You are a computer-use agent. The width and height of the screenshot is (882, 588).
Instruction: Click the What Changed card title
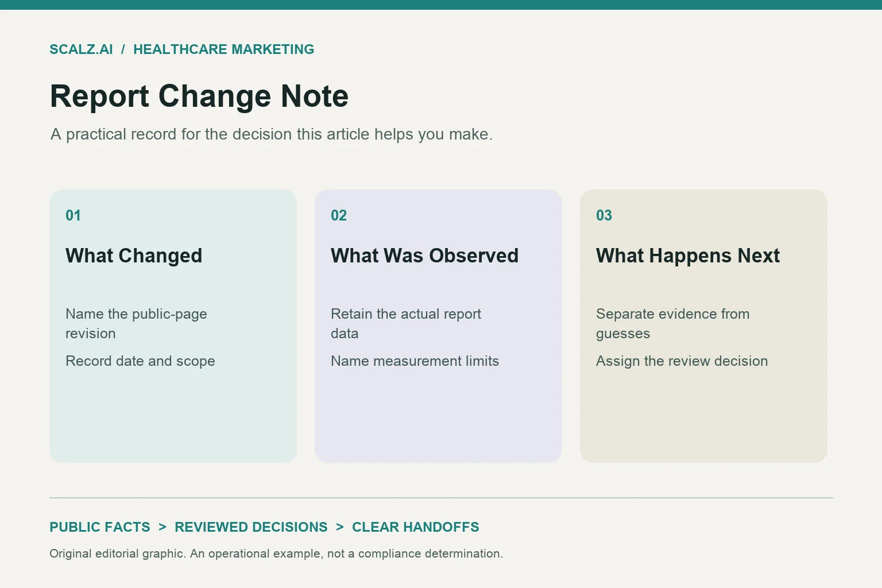(134, 256)
